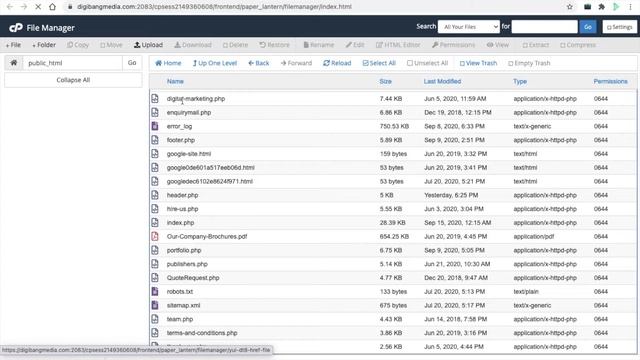Click the cPanel logo icon
The width and height of the screenshot is (640, 360).
(16, 27)
